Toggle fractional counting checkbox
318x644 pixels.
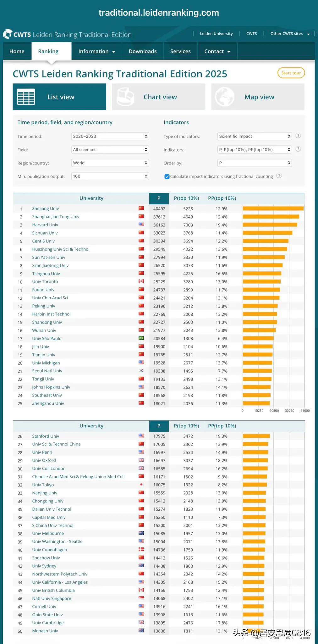[167, 176]
